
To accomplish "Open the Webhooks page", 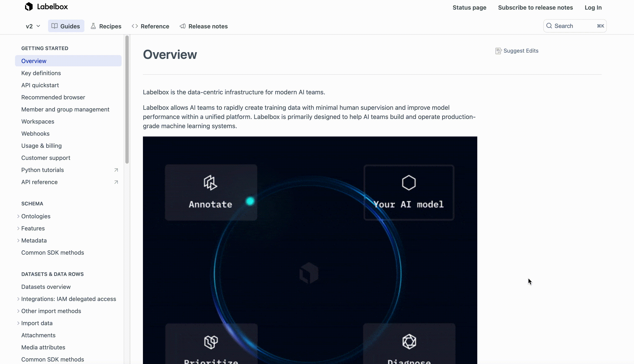I will [35, 134].
